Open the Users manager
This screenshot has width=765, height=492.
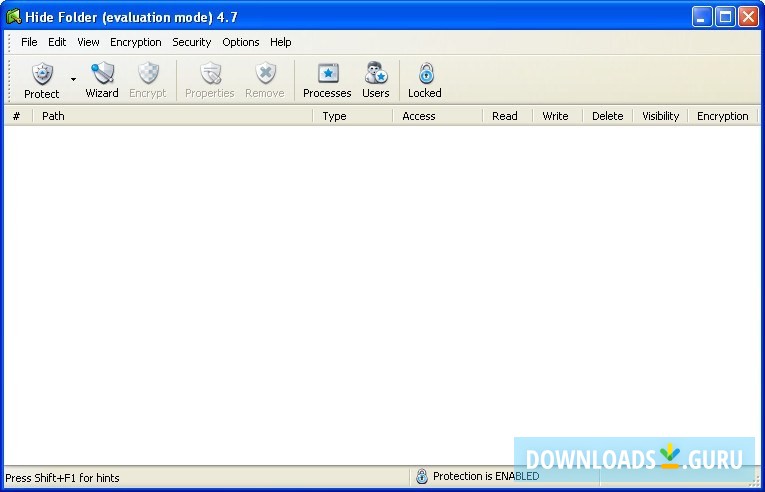pos(376,80)
